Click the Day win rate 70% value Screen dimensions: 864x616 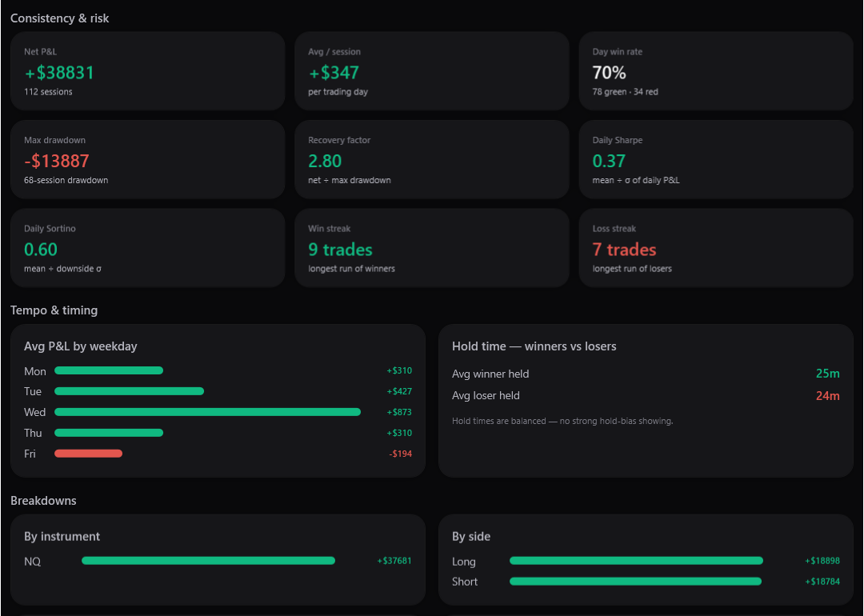[x=609, y=73]
